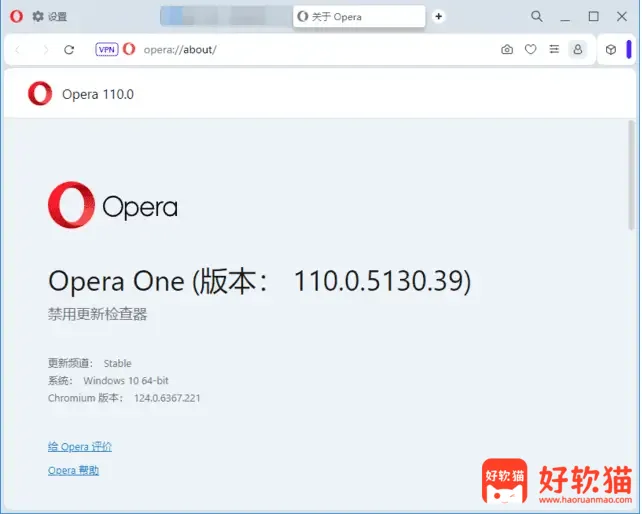Click the version text 110.0.5130.39
Viewport: 642px width, 514px height.
pyautogui.click(x=378, y=281)
